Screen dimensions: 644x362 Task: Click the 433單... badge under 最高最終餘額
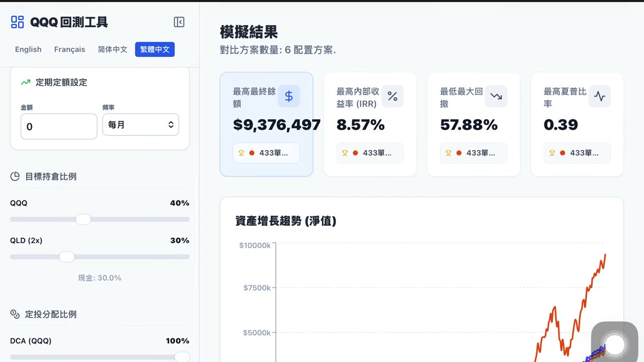coord(266,153)
